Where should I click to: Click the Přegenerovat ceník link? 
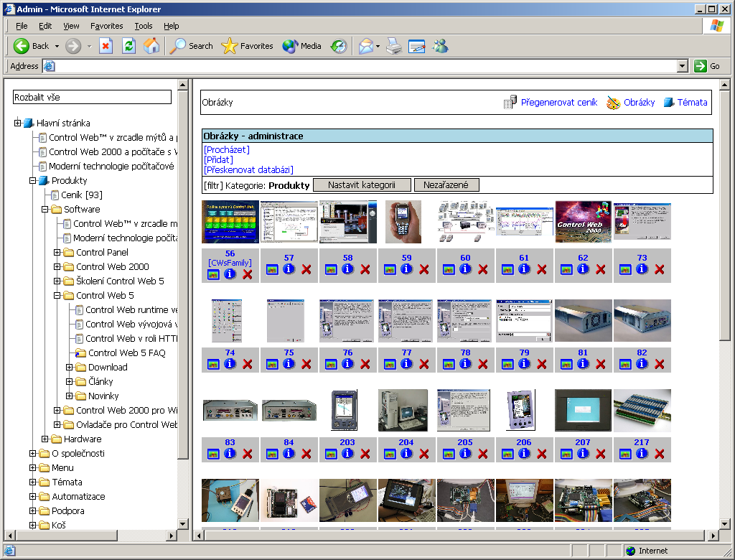558,103
